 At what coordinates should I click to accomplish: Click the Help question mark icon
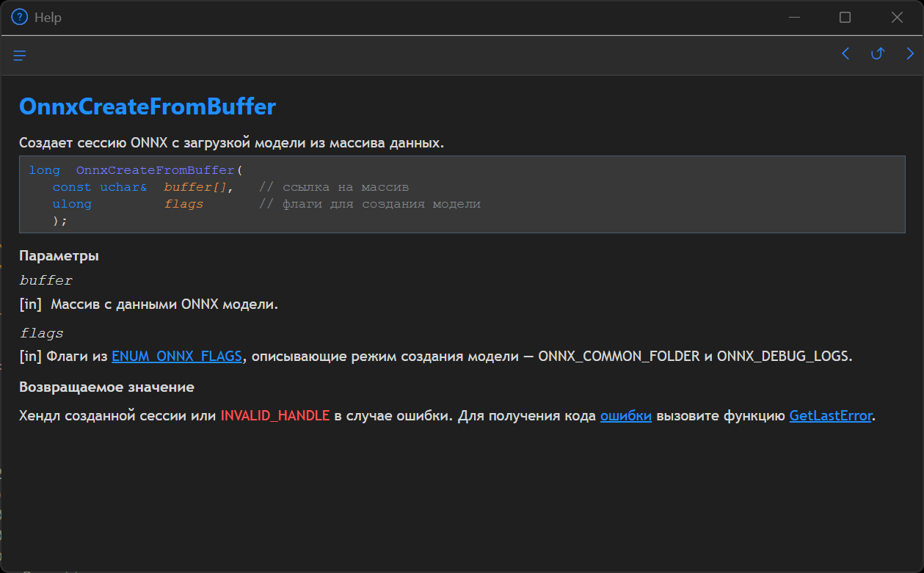coord(19,17)
